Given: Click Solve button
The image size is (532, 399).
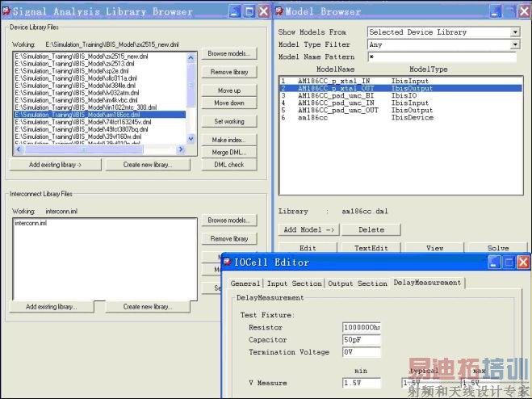Looking at the screenshot, I should pos(498,248).
